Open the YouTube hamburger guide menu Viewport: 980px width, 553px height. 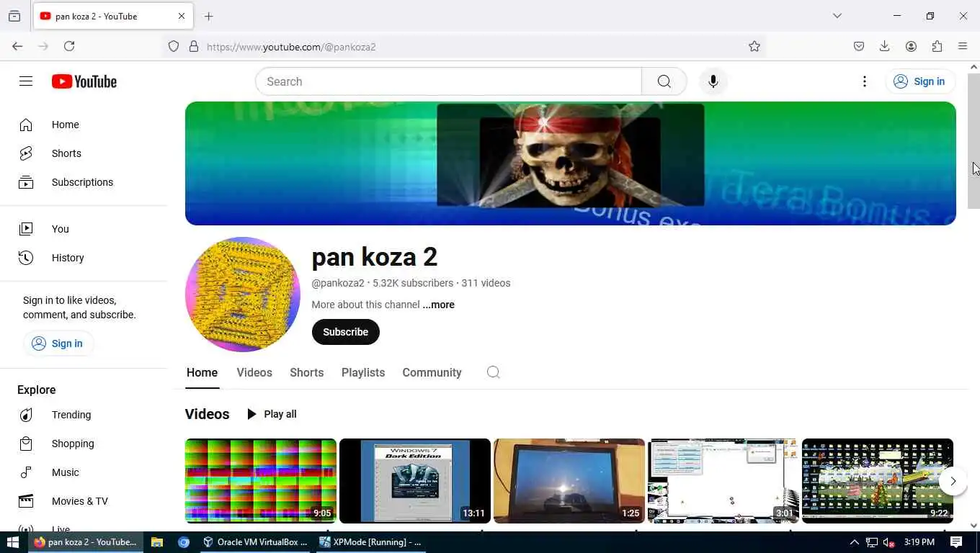pos(26,81)
